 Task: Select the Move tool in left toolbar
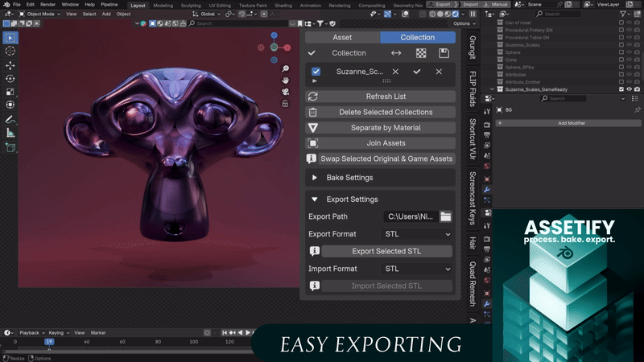pos(10,65)
